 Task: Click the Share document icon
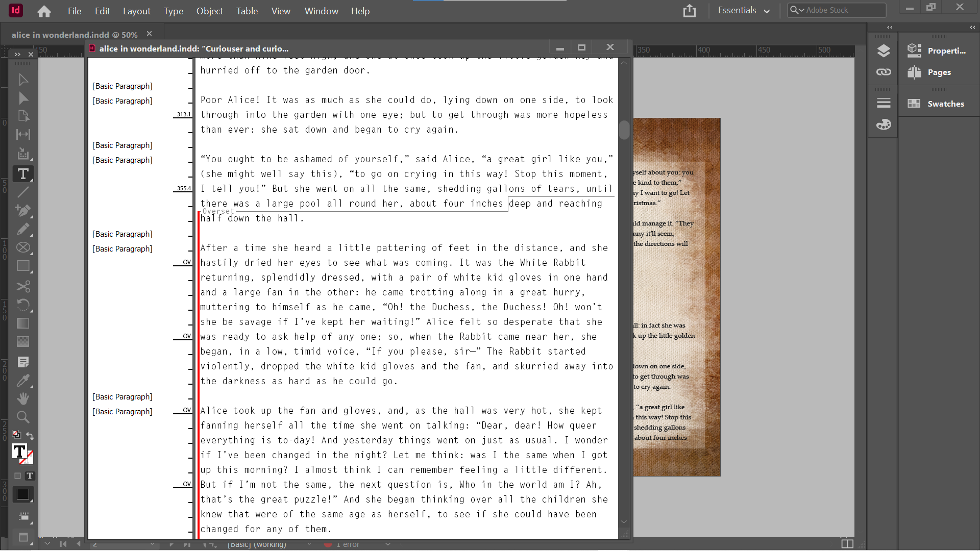(x=690, y=11)
